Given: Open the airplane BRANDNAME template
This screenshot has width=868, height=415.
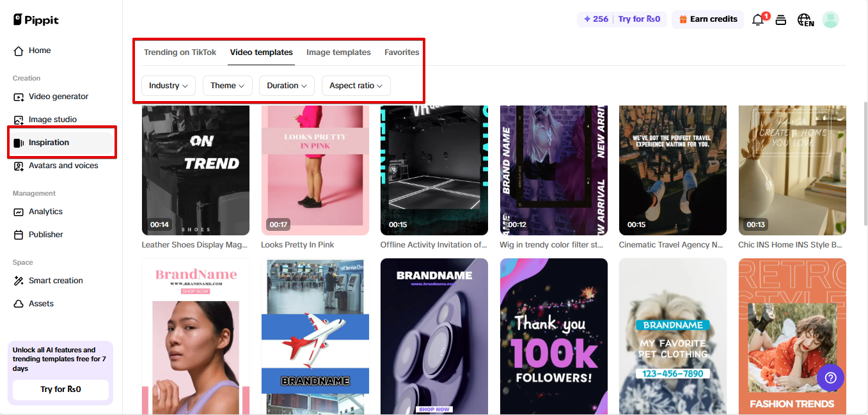Looking at the screenshot, I should pyautogui.click(x=315, y=336).
